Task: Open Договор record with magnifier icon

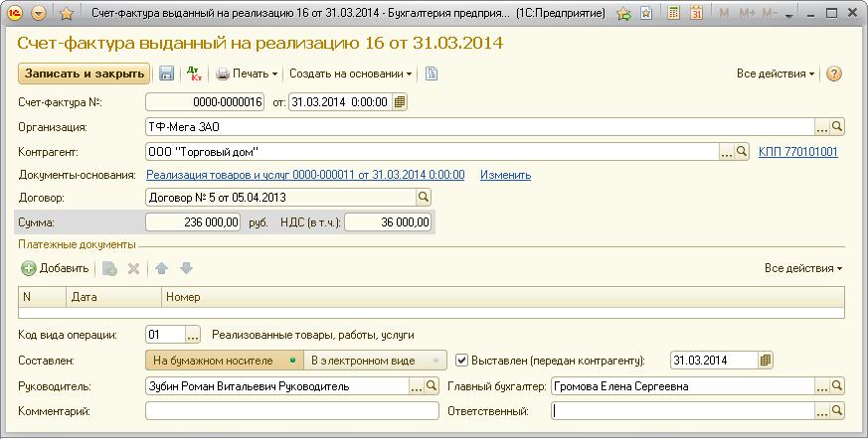Action: pyautogui.click(x=424, y=198)
